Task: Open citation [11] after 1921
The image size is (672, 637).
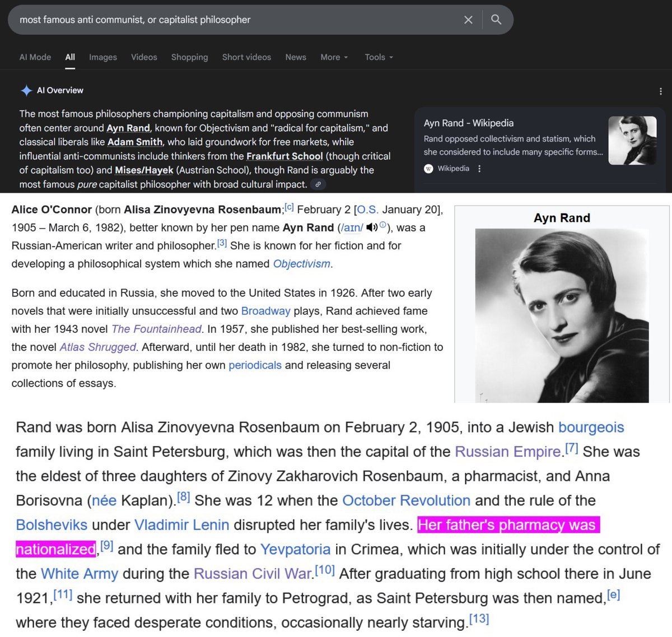Action: pos(63,594)
